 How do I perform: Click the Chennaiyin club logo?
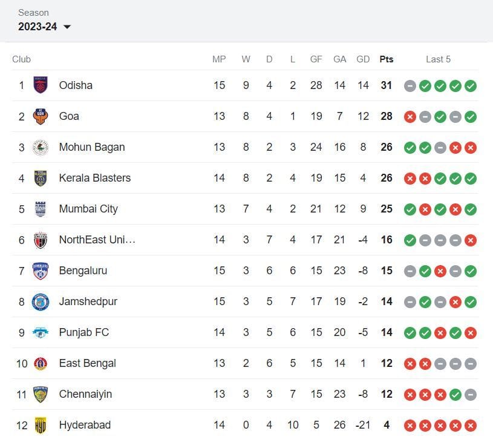[40, 394]
